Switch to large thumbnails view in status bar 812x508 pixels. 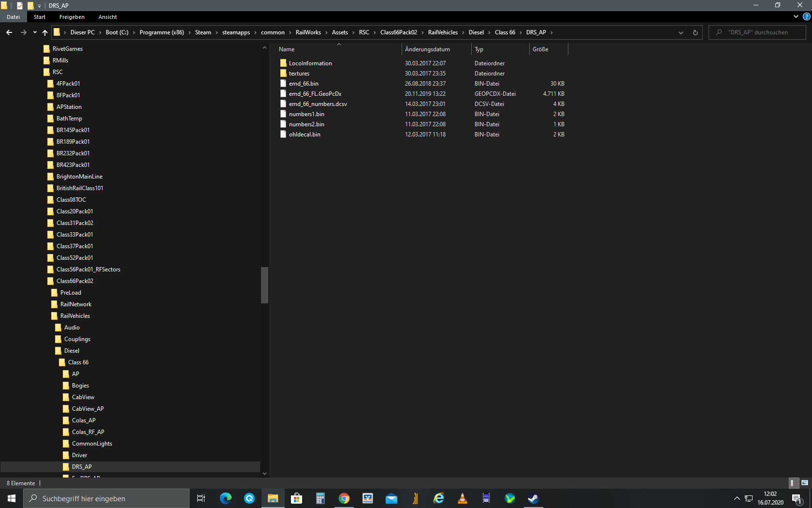coord(805,483)
